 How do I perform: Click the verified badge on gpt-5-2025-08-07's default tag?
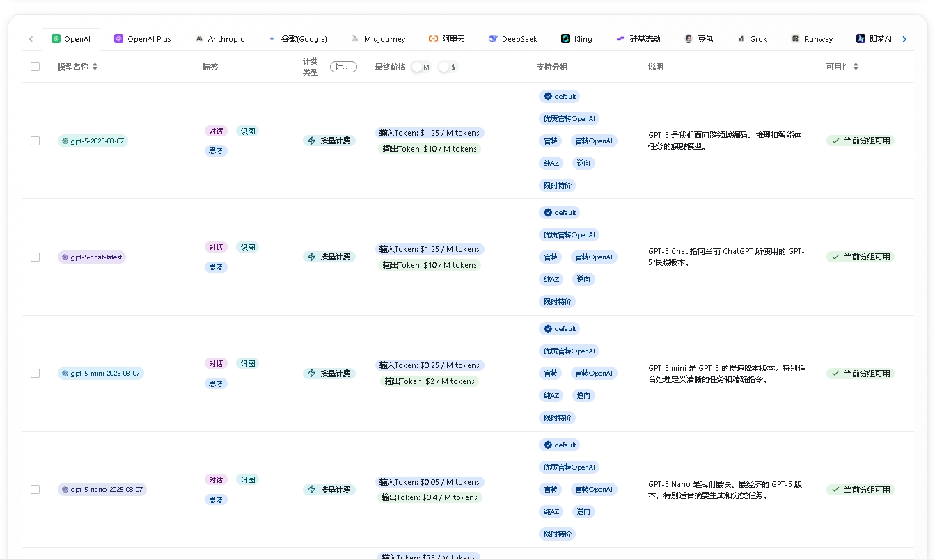coord(548,97)
